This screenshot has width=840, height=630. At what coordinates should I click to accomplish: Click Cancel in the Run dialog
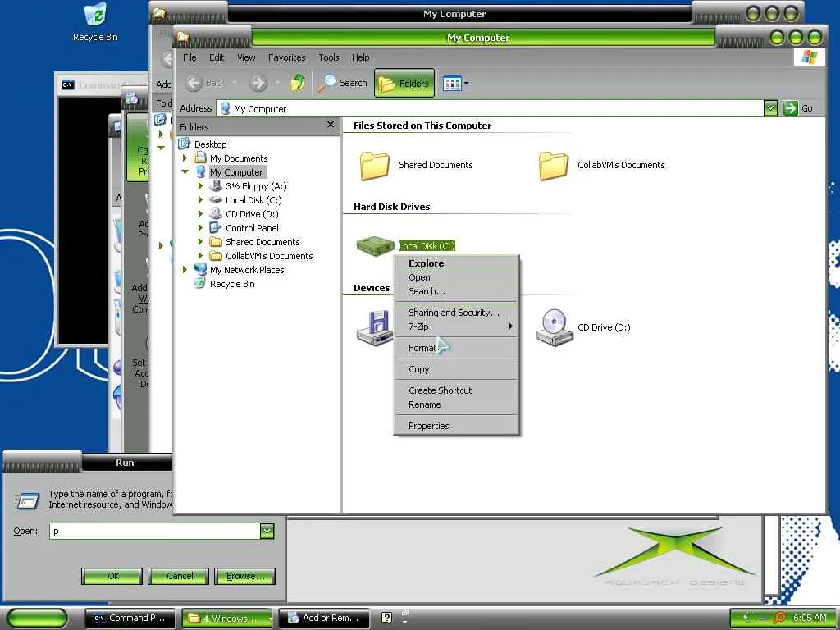pyautogui.click(x=178, y=576)
